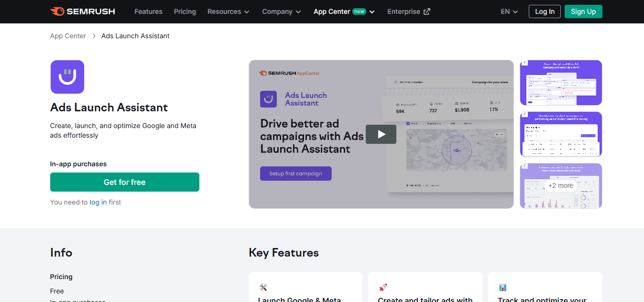Click the Ads Launch Assistant title heading
This screenshot has height=302, width=644.
pos(109,108)
